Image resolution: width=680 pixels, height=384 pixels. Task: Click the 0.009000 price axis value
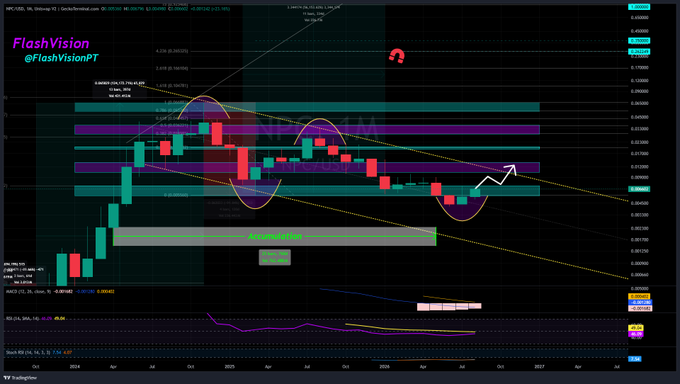[x=640, y=177]
